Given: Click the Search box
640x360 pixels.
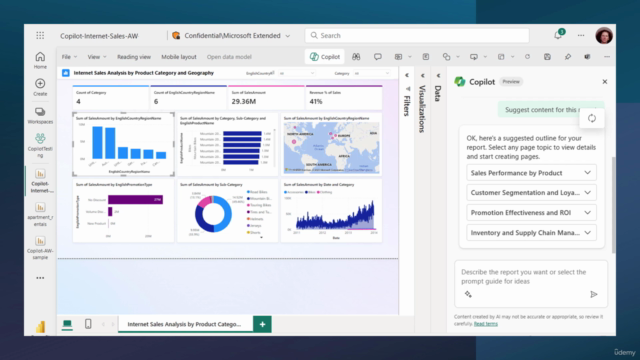Looking at the screenshot, I should coord(417,36).
